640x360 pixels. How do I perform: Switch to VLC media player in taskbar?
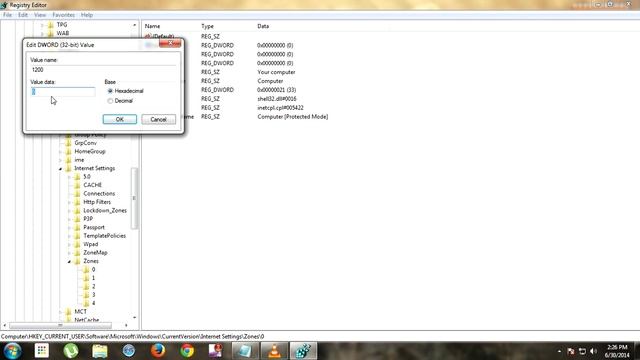tap(274, 351)
